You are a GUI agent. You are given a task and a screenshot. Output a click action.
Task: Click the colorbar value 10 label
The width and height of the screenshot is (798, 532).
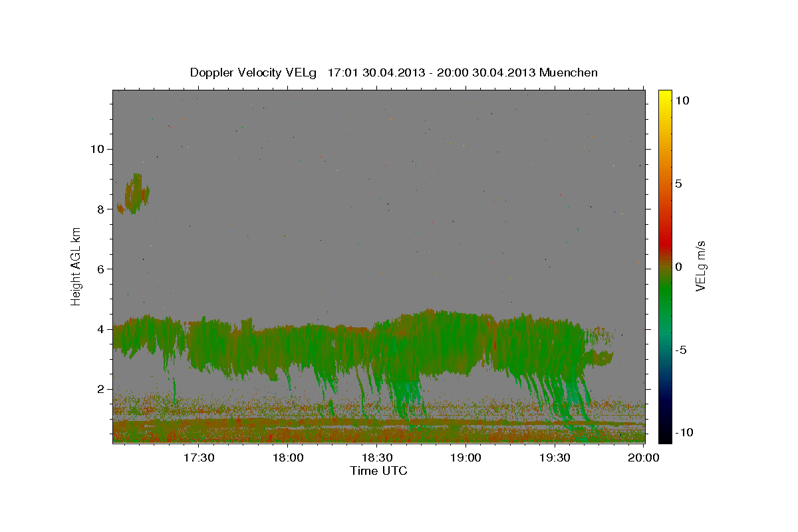point(682,100)
